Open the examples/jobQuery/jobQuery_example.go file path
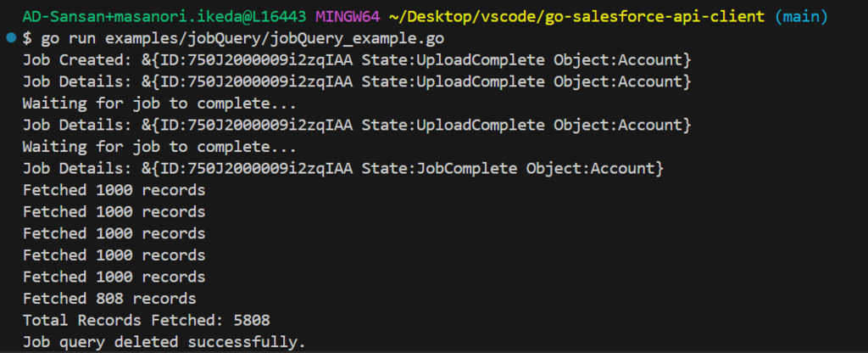Screen dimensions: 868x353 [x=274, y=39]
